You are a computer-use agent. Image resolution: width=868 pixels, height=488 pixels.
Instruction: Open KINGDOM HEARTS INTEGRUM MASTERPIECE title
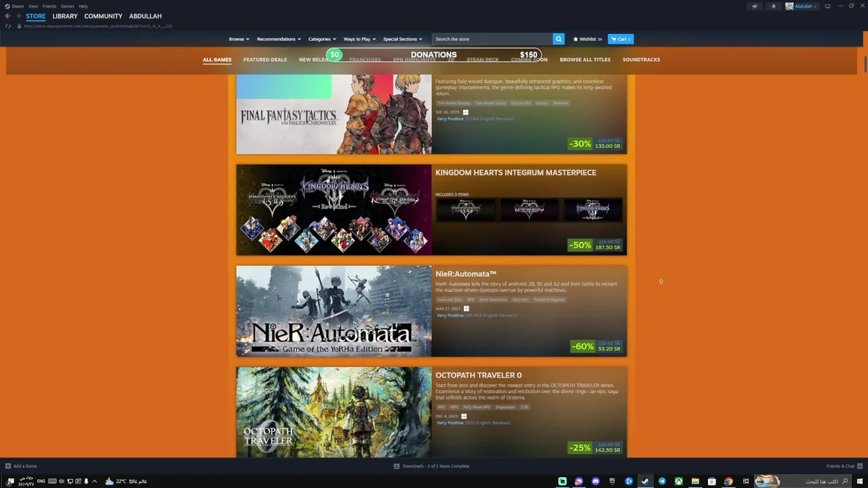point(516,173)
